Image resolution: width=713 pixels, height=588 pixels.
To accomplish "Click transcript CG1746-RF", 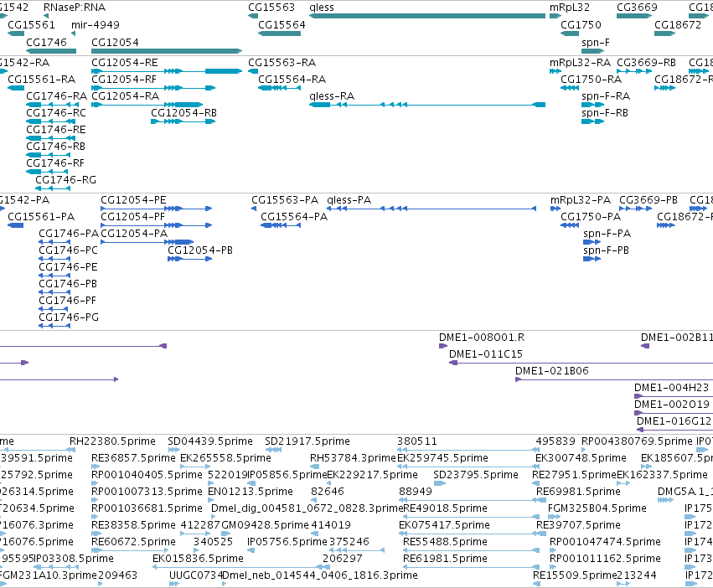I will pyautogui.click(x=47, y=172).
